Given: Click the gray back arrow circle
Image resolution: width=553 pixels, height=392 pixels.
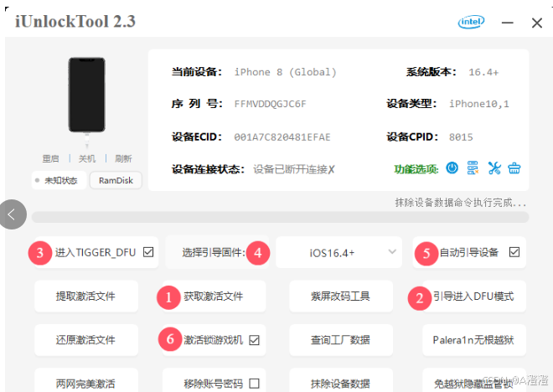Looking at the screenshot, I should point(13,214).
